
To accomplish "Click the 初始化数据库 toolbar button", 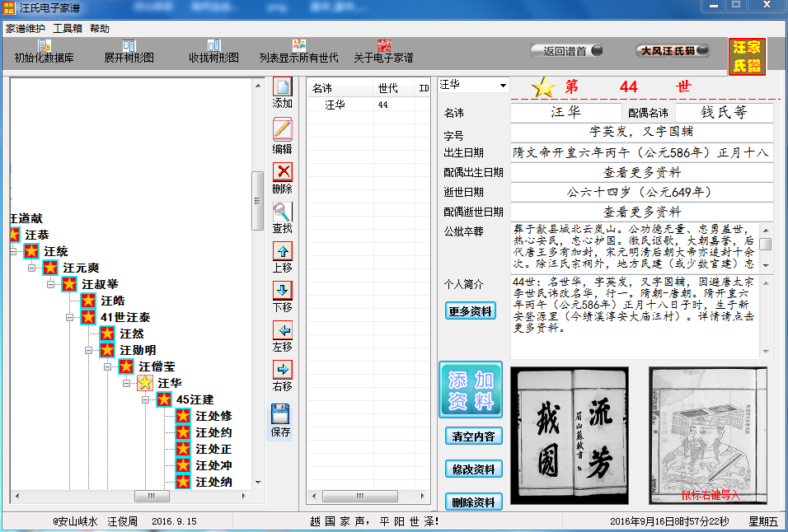I will [44, 52].
